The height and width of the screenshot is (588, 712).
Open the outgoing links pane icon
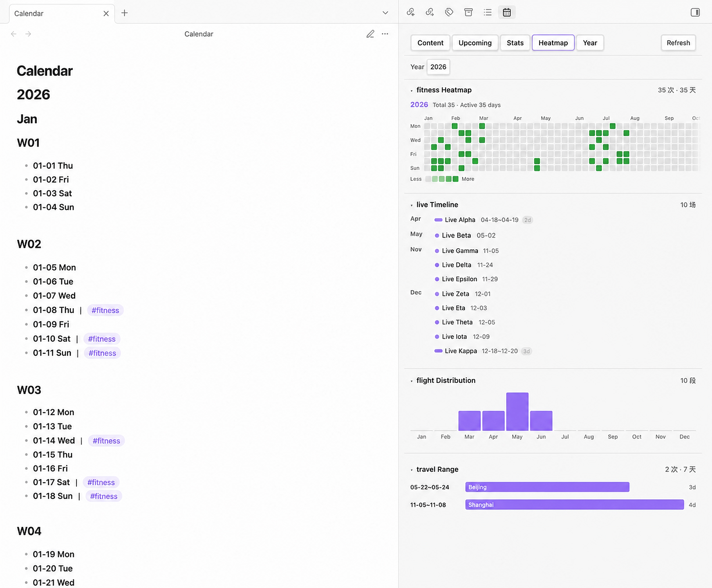430,12
